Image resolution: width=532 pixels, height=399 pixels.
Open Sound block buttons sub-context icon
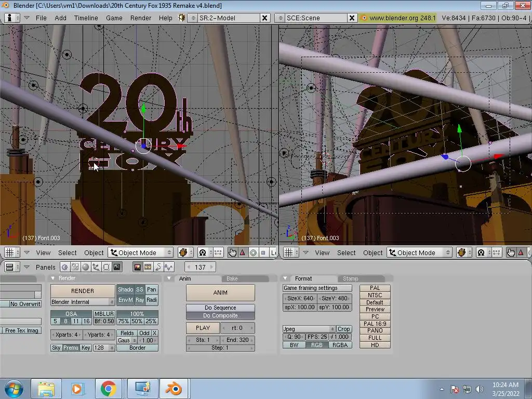[x=169, y=267]
